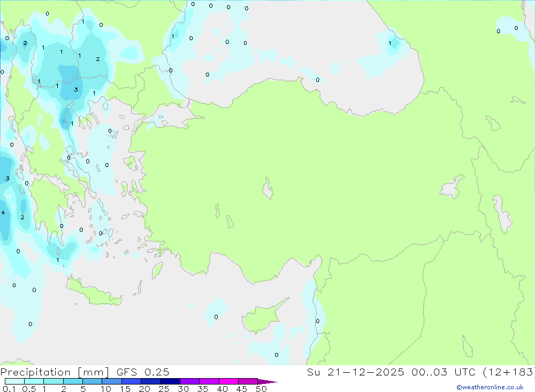Click the legend tick label '0.5'
535x392 pixels.
[x=29, y=389]
